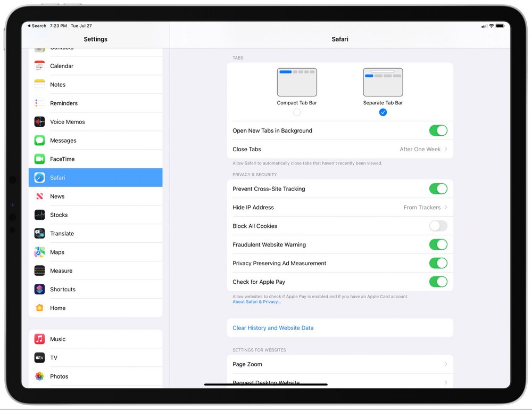Select the Music app icon
Viewport: 532px width, 410px height.
coord(40,339)
